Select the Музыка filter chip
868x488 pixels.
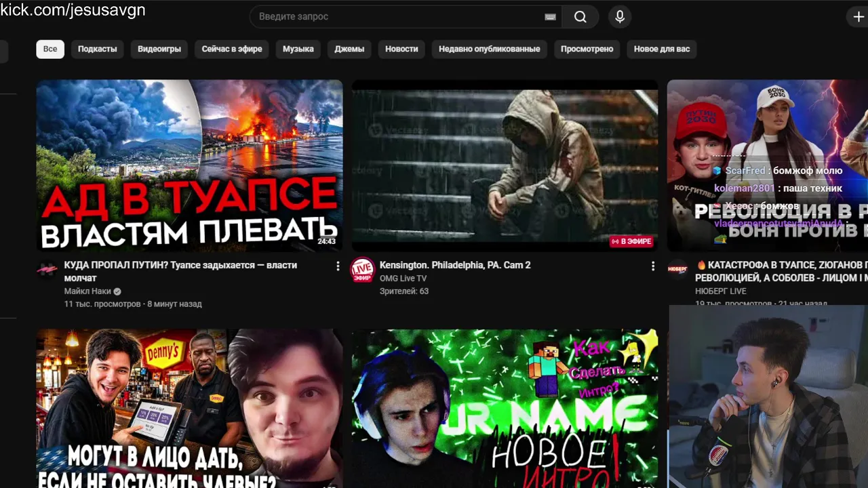[298, 49]
